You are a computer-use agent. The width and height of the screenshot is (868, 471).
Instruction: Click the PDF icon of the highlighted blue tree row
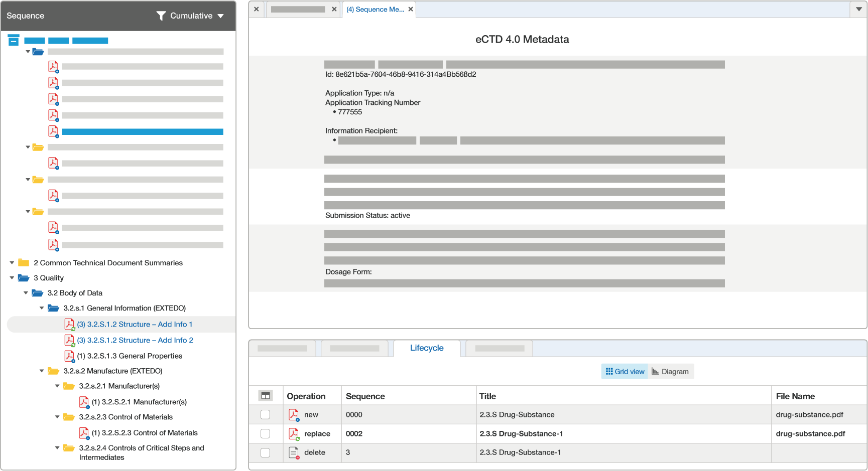tap(53, 131)
